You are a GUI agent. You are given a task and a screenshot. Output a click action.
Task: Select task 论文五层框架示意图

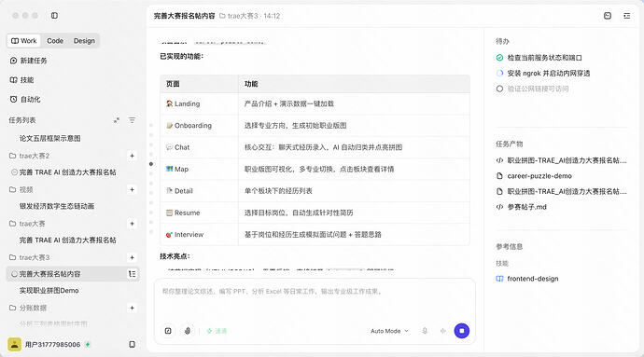[x=50, y=138]
